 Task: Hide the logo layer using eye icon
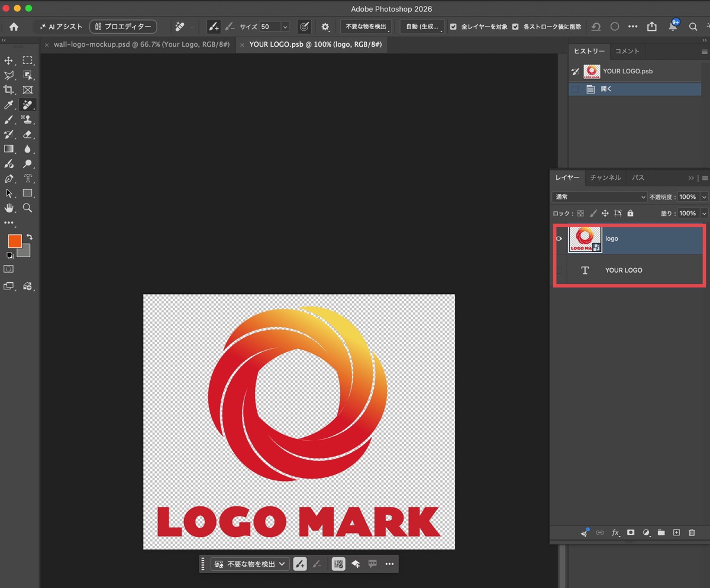[559, 239]
